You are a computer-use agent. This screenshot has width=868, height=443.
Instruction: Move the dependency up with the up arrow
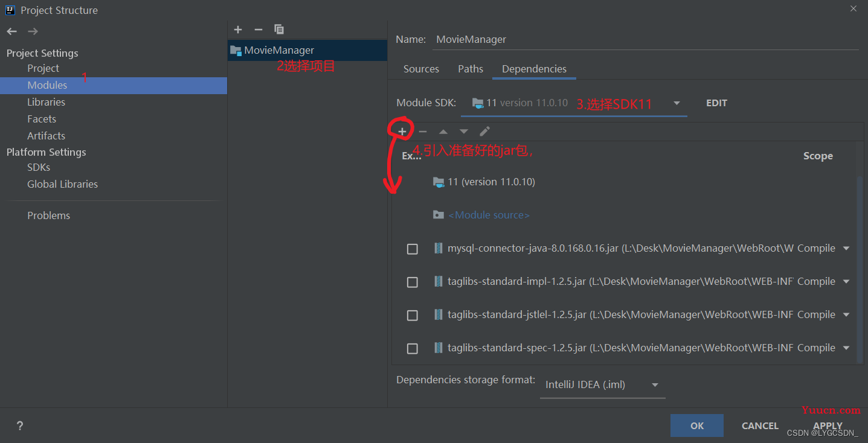(x=443, y=132)
